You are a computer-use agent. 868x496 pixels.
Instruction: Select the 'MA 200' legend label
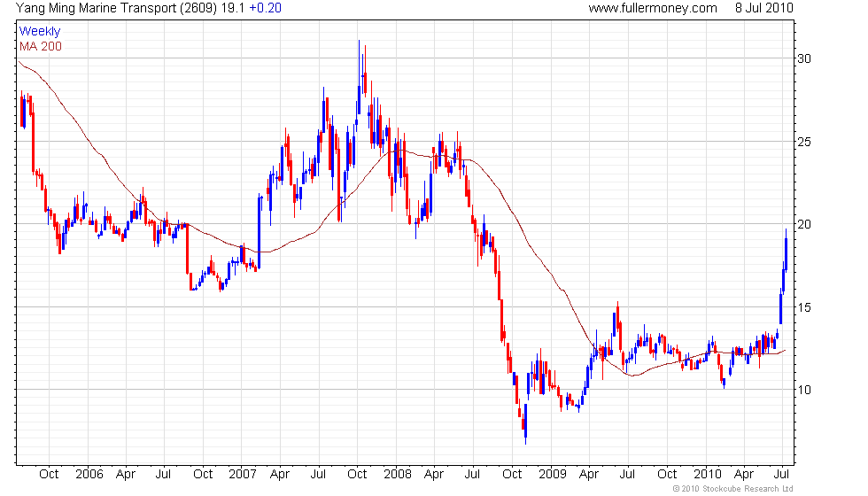click(41, 46)
